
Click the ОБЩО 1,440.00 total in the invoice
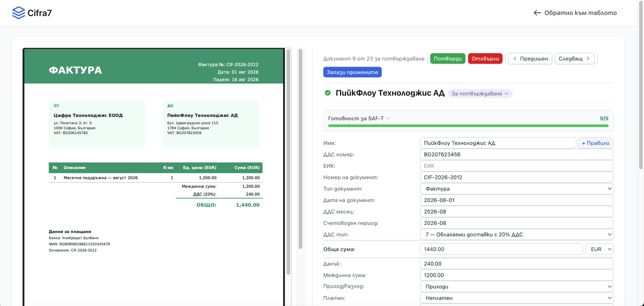click(228, 205)
